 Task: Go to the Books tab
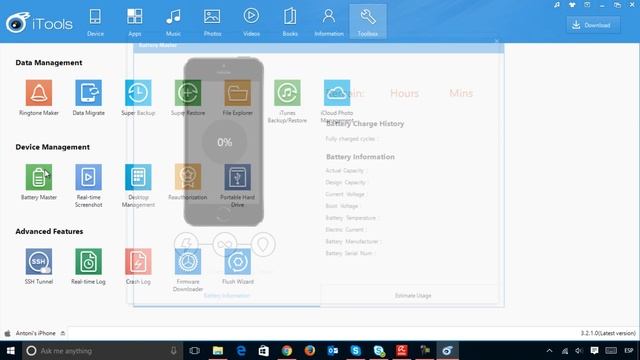[290, 22]
